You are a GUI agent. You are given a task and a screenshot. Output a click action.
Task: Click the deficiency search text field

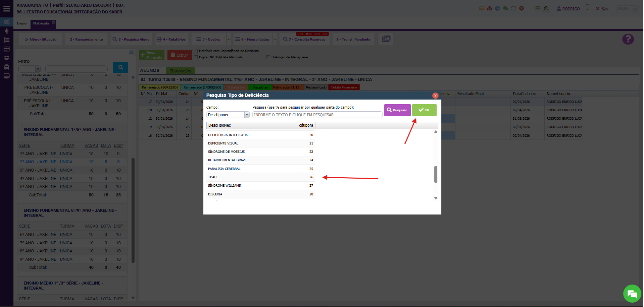click(317, 115)
